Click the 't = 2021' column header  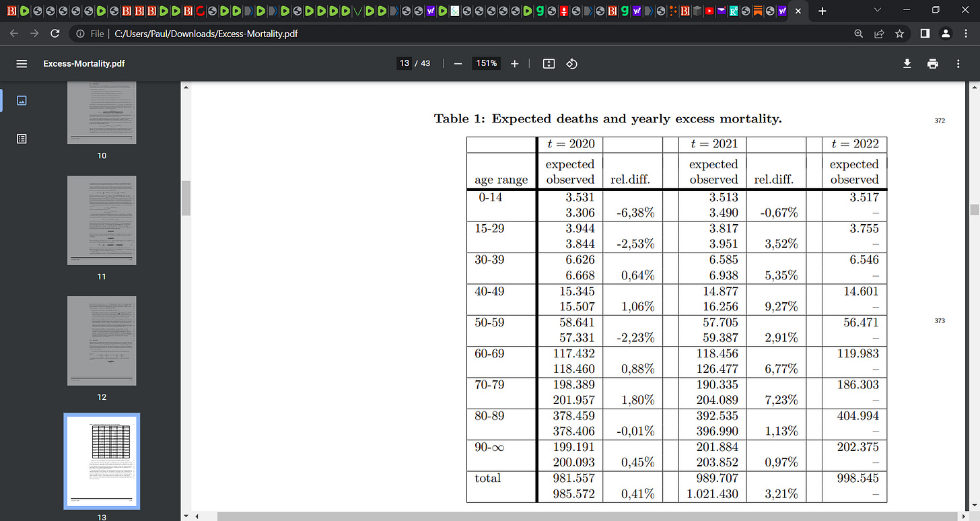pyautogui.click(x=713, y=143)
